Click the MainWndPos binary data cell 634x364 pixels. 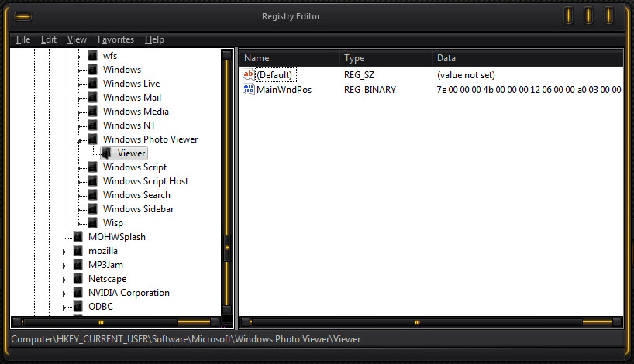click(x=529, y=90)
